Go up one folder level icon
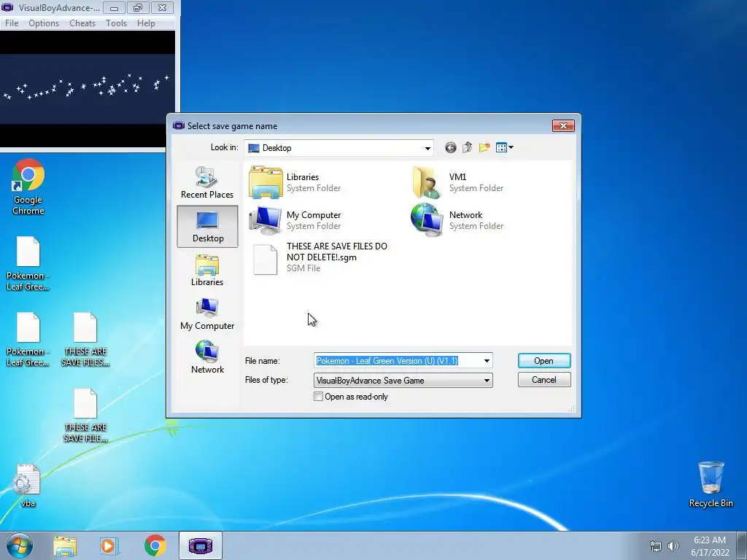 (468, 147)
